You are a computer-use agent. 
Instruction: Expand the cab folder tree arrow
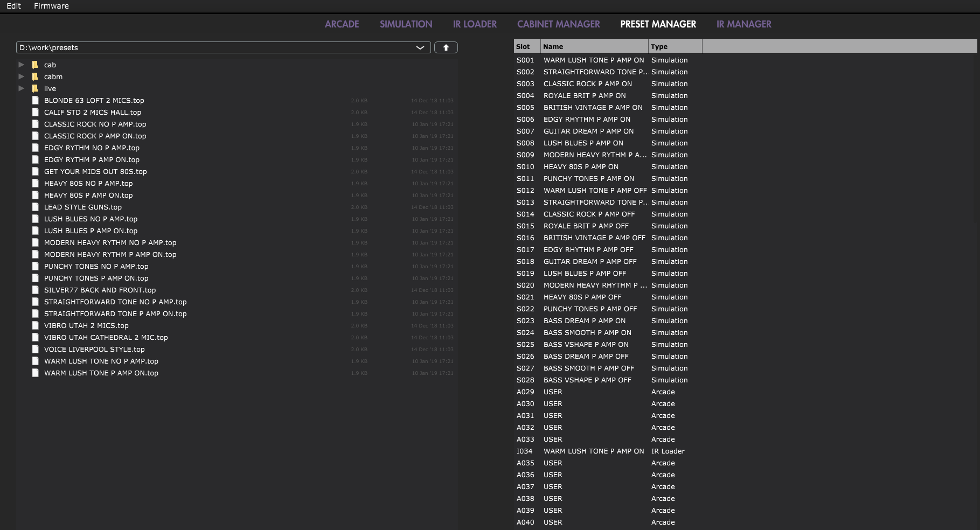[22, 65]
